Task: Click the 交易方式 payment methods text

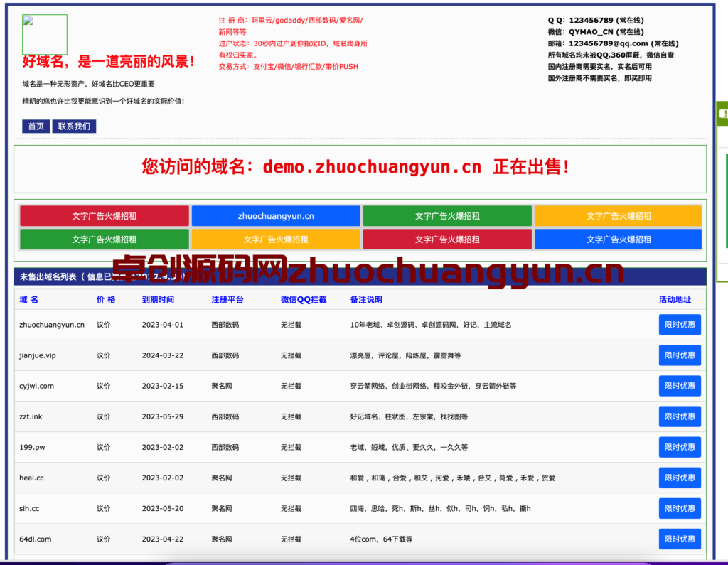Action: pyautogui.click(x=289, y=66)
